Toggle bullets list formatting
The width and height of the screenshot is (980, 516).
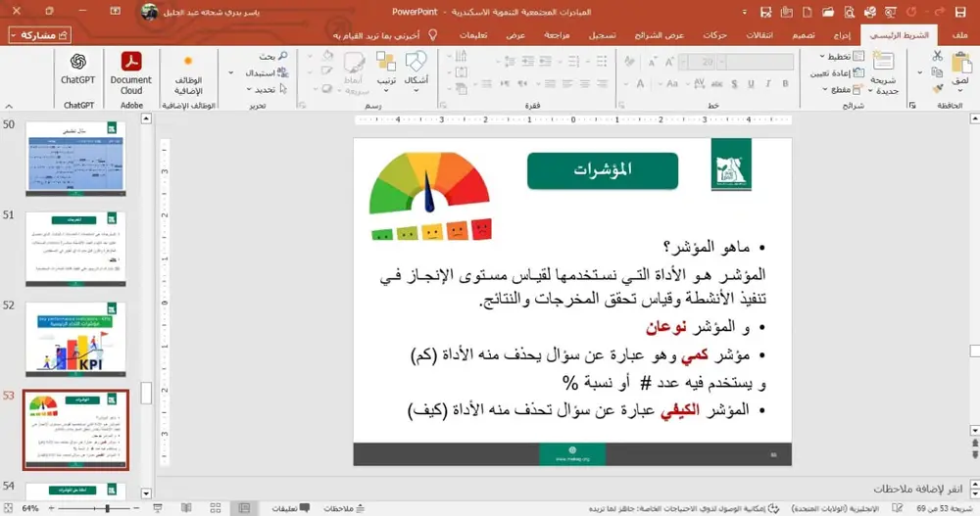[x=602, y=62]
